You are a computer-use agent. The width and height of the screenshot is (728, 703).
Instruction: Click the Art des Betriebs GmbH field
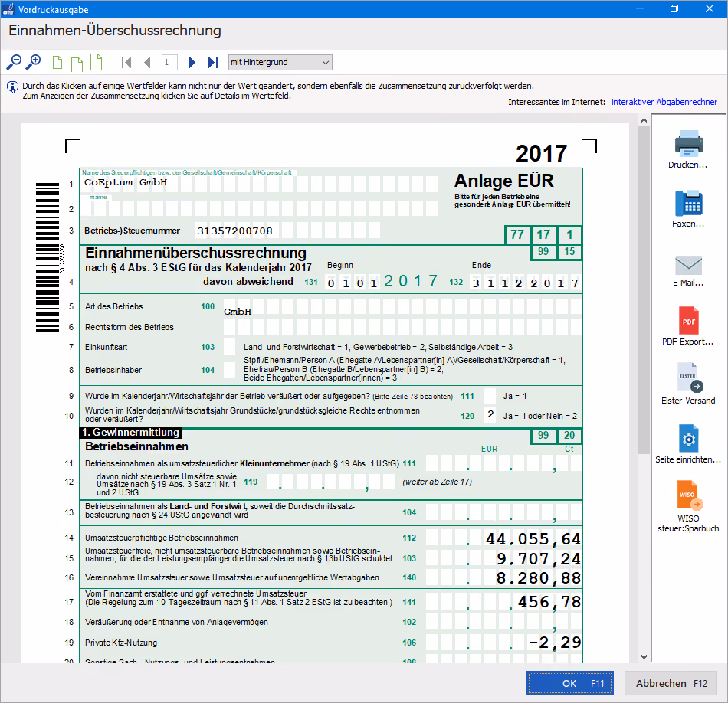[x=402, y=307]
